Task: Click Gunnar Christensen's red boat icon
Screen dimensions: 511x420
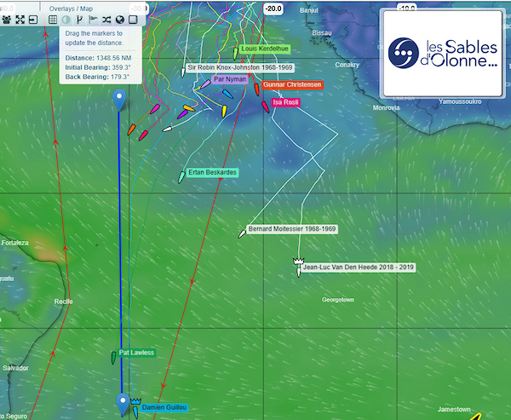Action: click(x=257, y=89)
